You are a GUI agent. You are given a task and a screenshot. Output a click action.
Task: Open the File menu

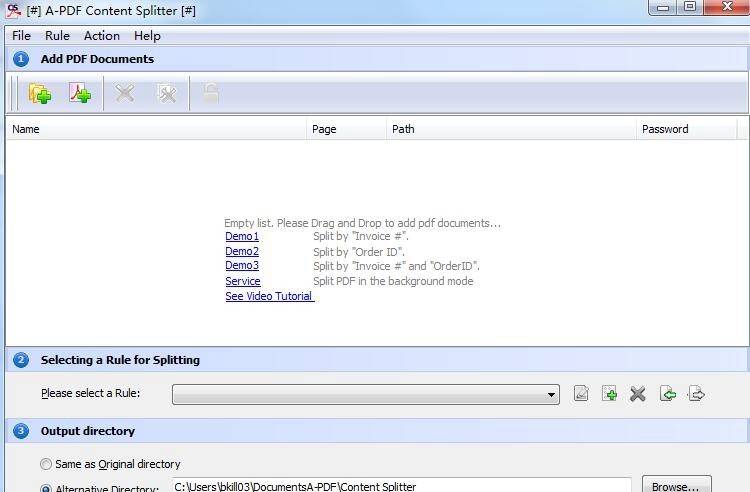pyautogui.click(x=22, y=36)
